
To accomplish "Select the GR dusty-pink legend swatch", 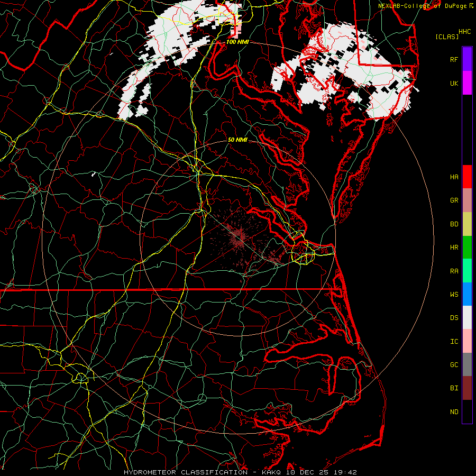I will [467, 200].
